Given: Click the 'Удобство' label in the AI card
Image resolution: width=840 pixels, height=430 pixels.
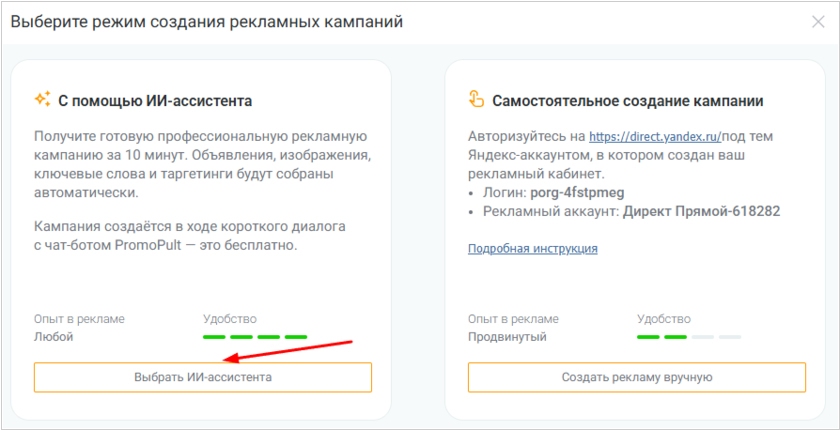Looking at the screenshot, I should point(229,319).
